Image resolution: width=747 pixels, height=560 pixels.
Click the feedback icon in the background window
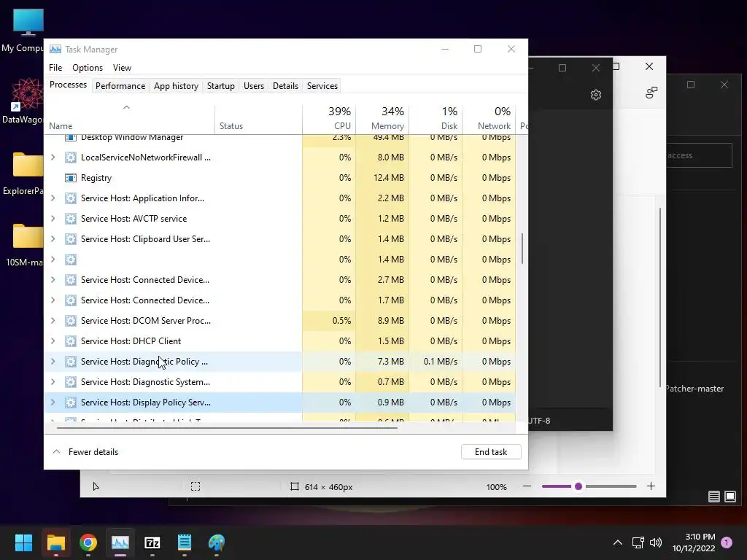pos(651,93)
